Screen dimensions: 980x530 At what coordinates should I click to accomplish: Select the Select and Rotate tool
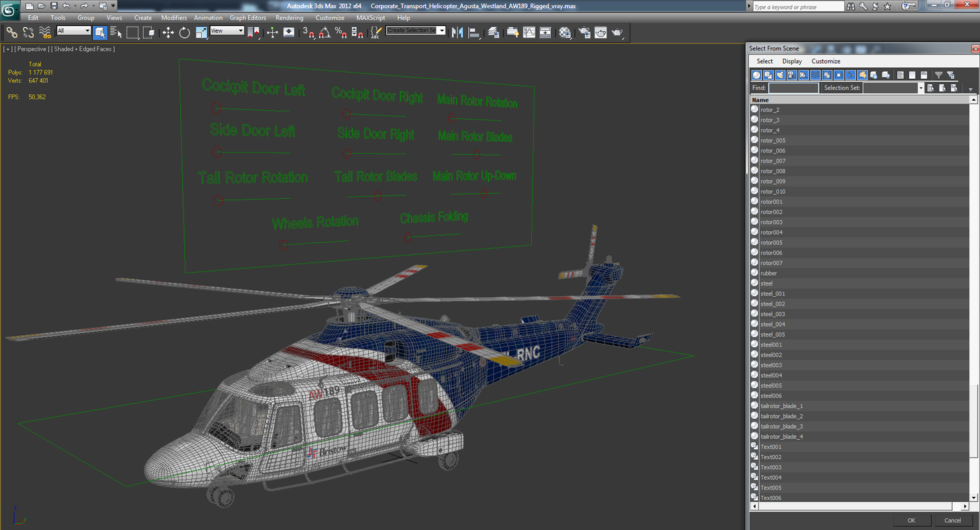click(x=185, y=32)
